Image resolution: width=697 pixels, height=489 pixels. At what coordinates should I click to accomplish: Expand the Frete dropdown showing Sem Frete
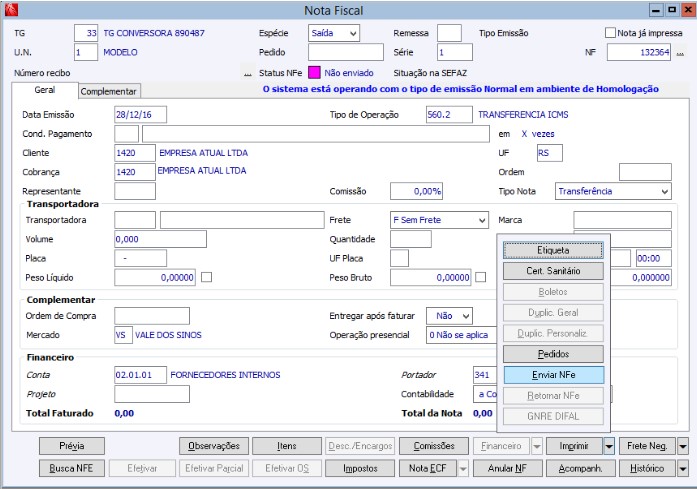coord(481,220)
